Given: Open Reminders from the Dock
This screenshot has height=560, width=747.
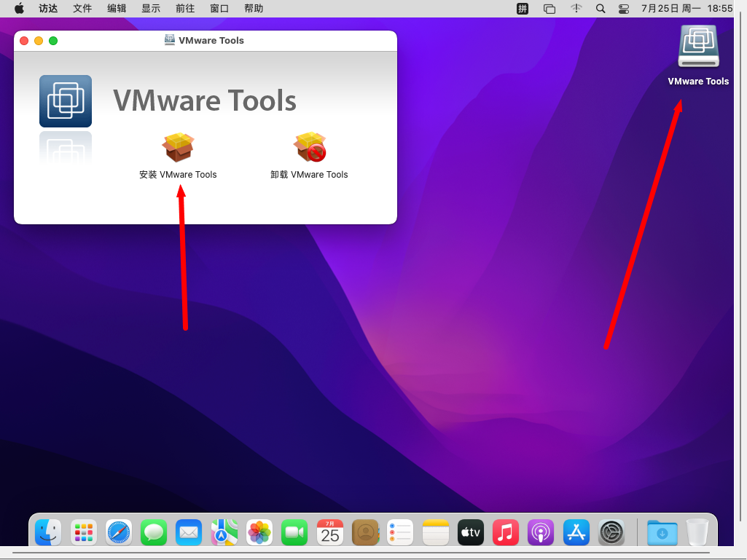Looking at the screenshot, I should (400, 532).
